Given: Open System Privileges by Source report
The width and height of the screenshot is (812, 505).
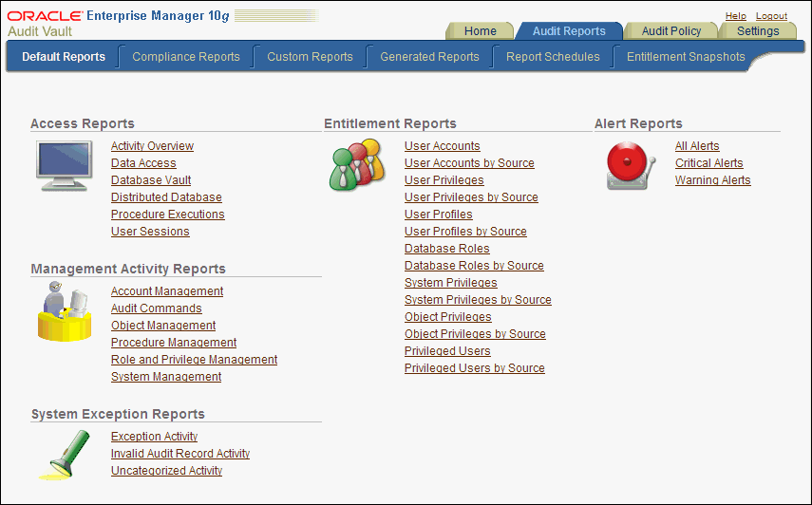Looking at the screenshot, I should 478,300.
